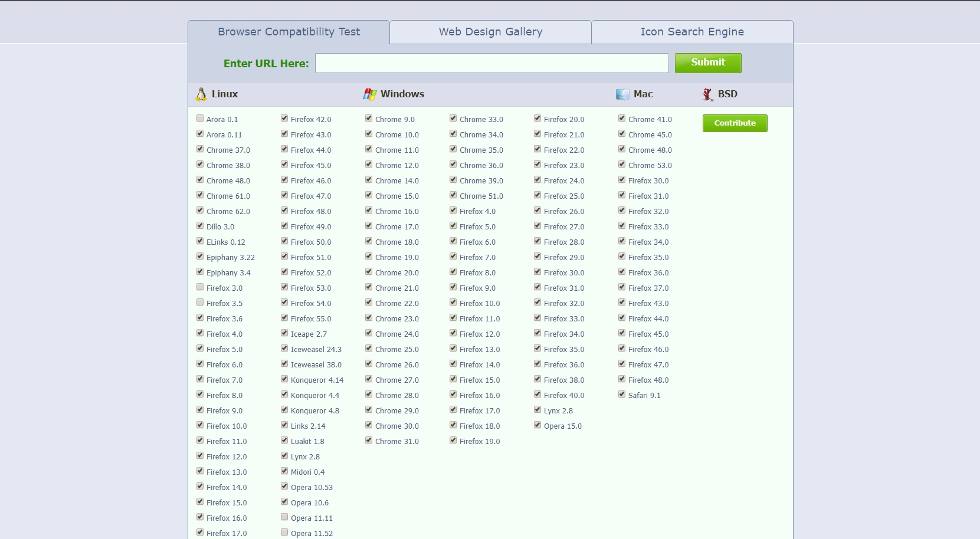Uncheck Safari 9.1 under Mac
Screen dimensions: 980x539
622,395
